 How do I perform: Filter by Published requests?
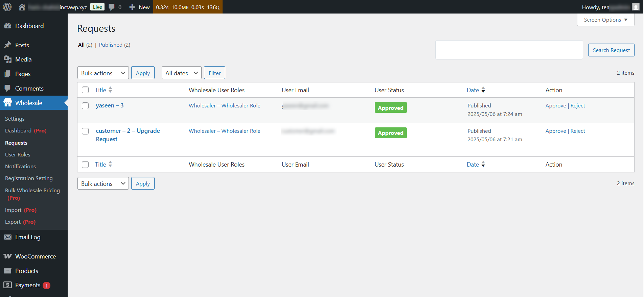pyautogui.click(x=111, y=45)
